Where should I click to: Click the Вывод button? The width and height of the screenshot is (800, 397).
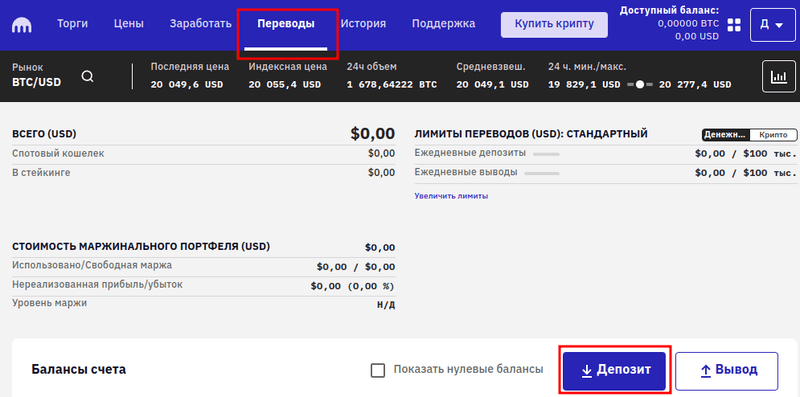pyautogui.click(x=727, y=370)
